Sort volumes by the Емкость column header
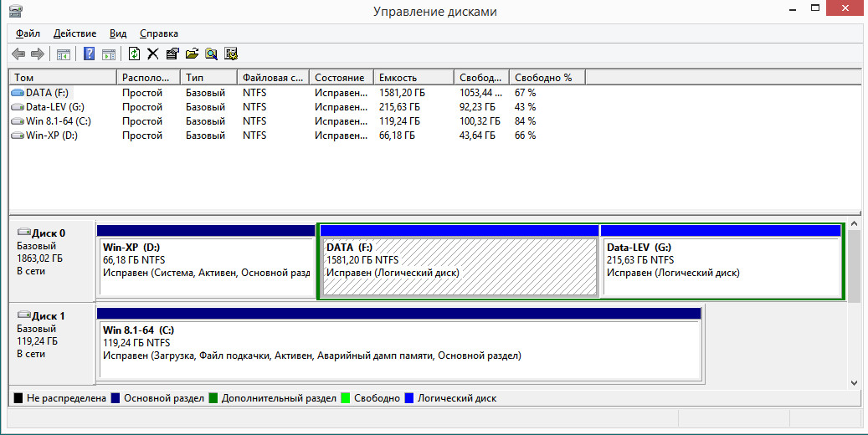The height and width of the screenshot is (435, 868). coord(413,78)
